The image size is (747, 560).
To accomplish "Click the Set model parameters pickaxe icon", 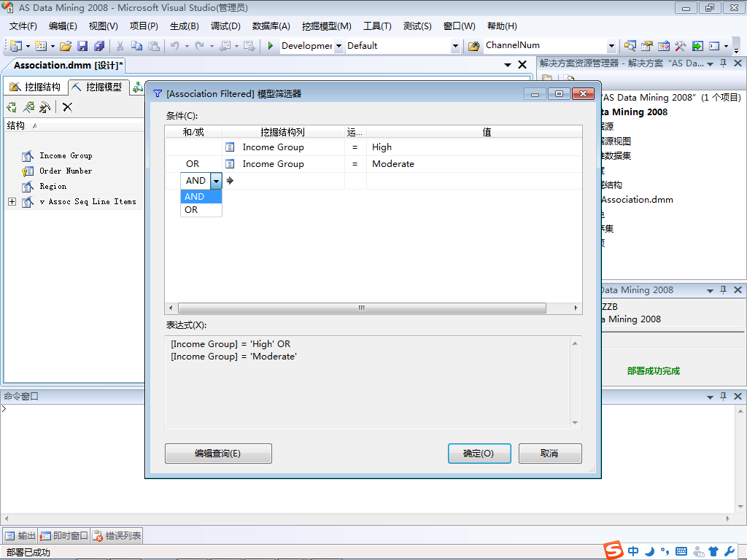I will click(44, 107).
